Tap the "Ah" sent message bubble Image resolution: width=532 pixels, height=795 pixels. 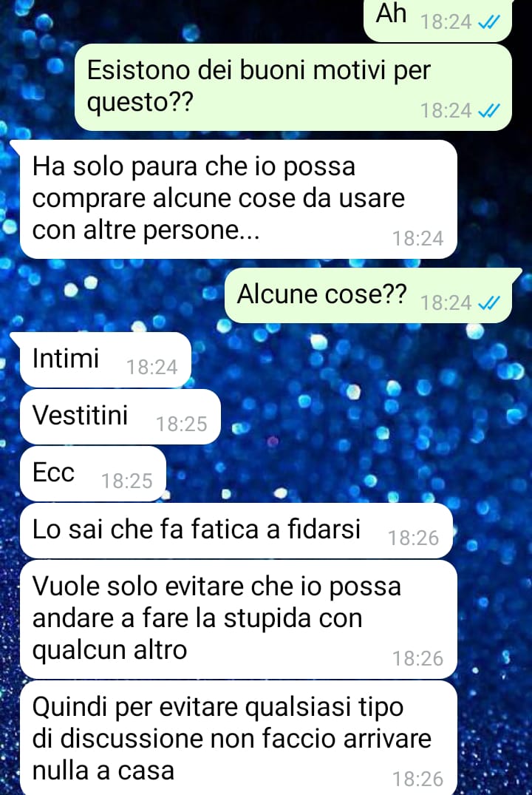click(437, 19)
